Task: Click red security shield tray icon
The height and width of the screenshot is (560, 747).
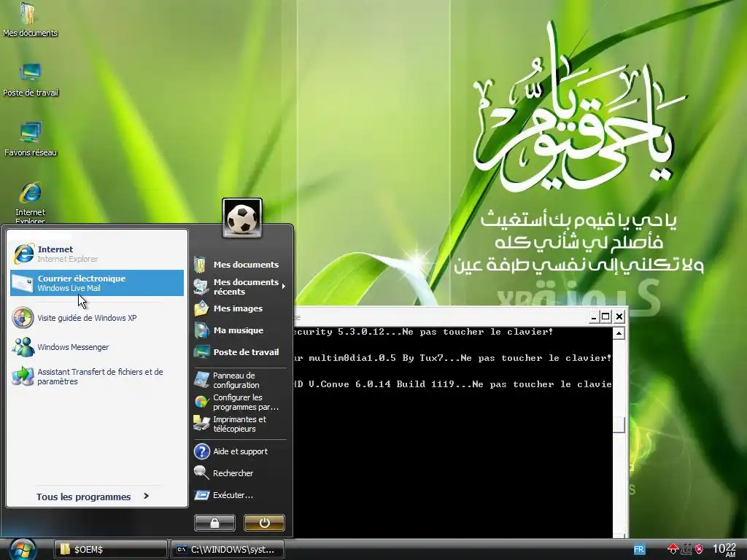Action: tap(699, 549)
